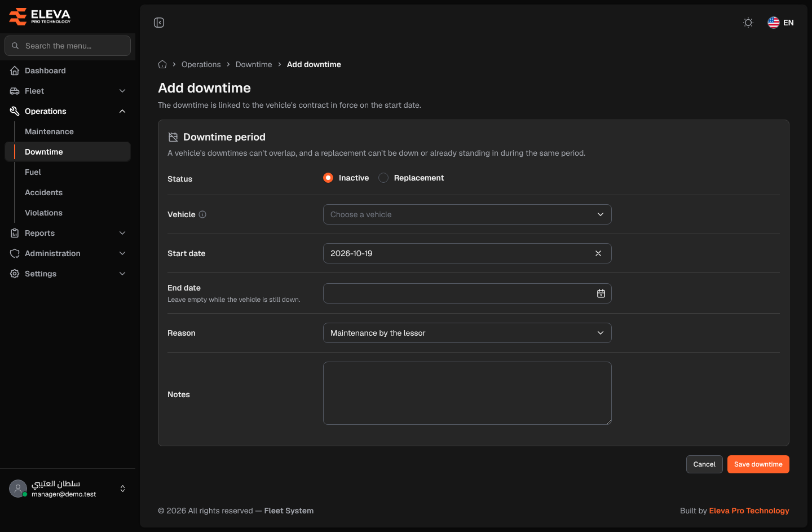Click the Vehicle info icon
Screen dimensions: 812x532
pyautogui.click(x=202, y=214)
